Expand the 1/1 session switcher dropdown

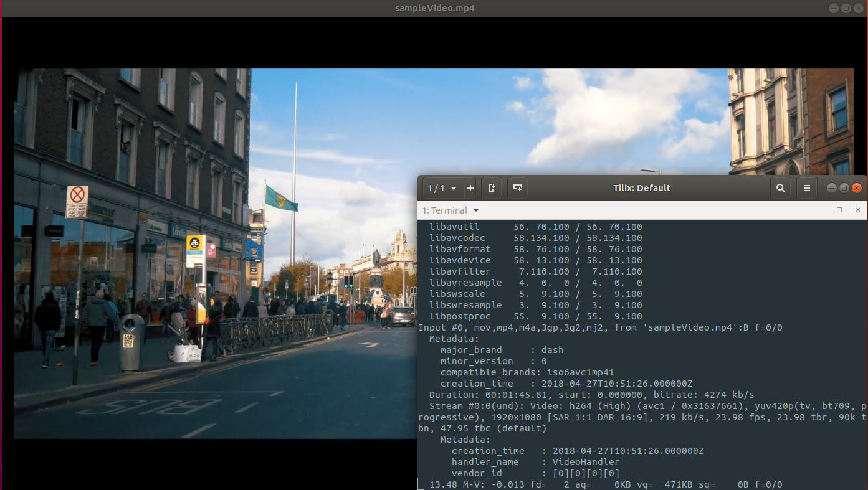[x=442, y=188]
